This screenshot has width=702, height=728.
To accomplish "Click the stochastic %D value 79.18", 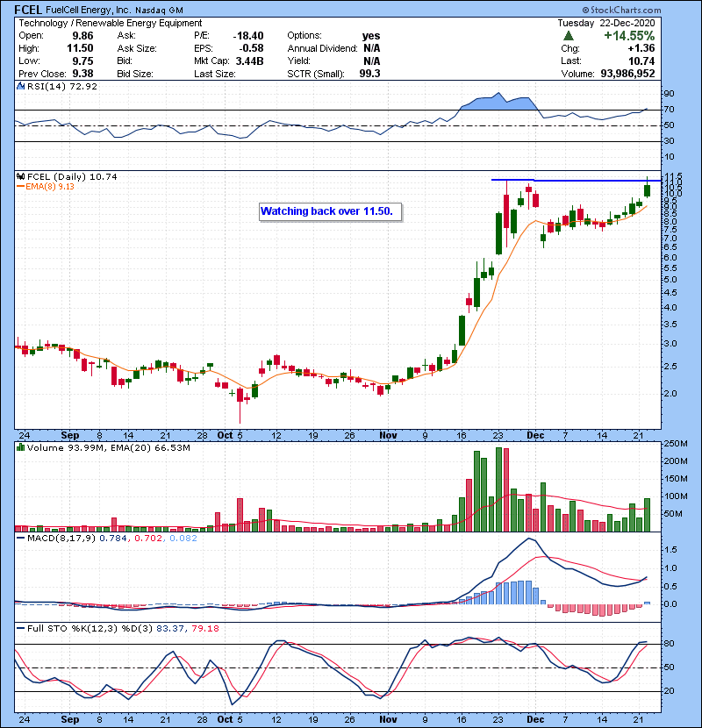I will [204, 628].
